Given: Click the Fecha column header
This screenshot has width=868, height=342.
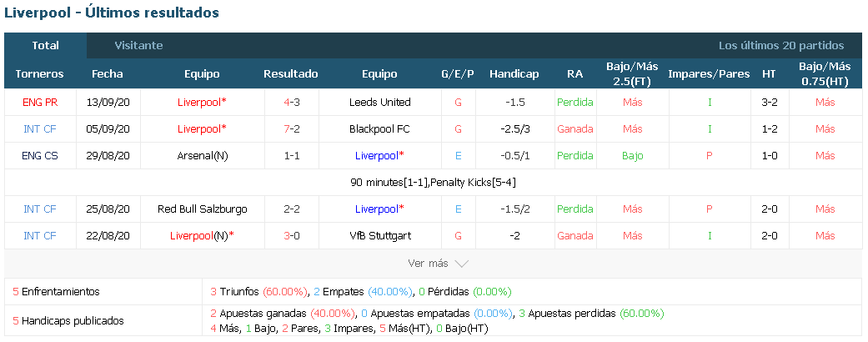Looking at the screenshot, I should point(108,73).
